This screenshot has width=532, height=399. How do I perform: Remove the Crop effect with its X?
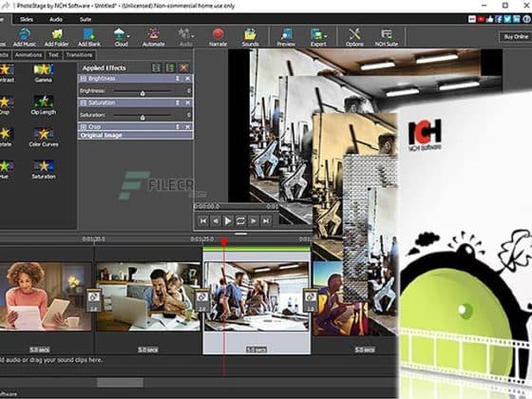coord(188,127)
